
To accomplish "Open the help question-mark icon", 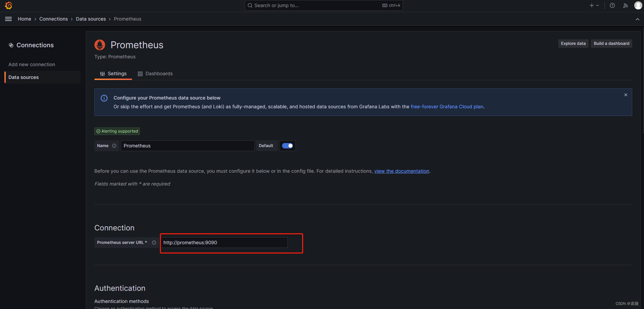I will 612,5.
